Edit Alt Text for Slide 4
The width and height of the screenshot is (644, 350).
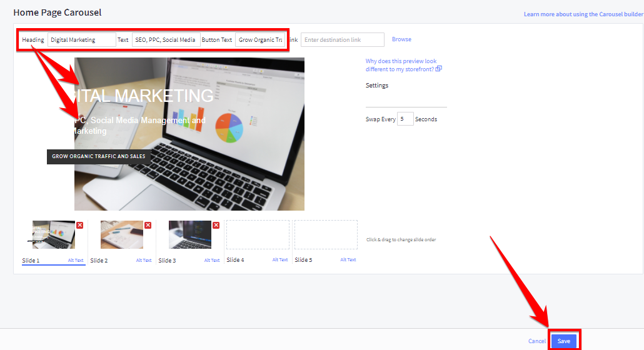280,260
